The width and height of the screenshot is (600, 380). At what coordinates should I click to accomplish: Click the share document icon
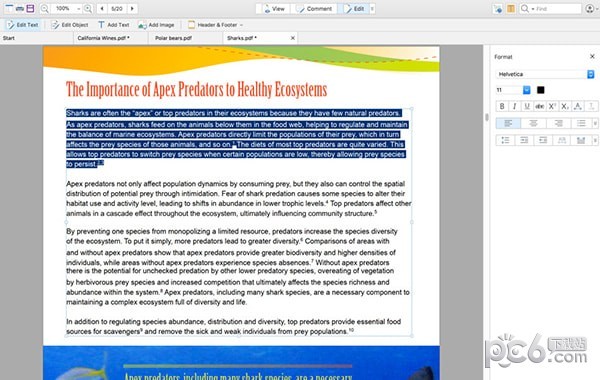(497, 9)
